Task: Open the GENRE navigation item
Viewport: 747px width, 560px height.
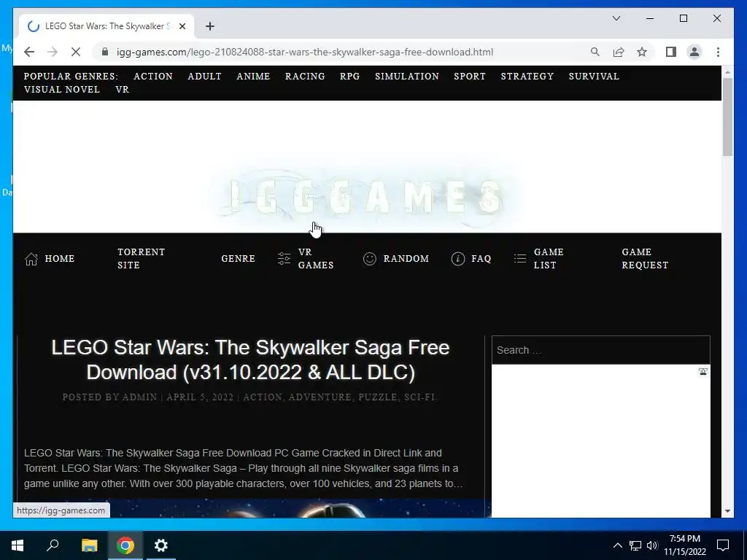Action: (x=239, y=259)
